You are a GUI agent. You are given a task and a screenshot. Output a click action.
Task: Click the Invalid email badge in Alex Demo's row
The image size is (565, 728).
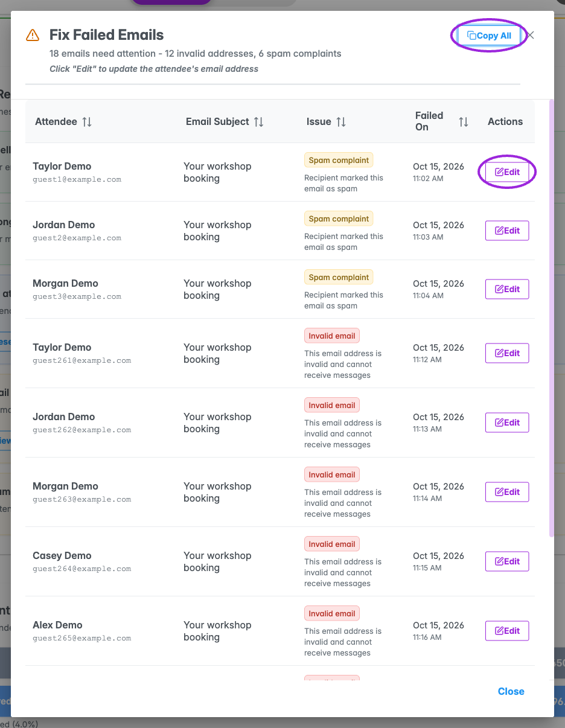tap(332, 614)
